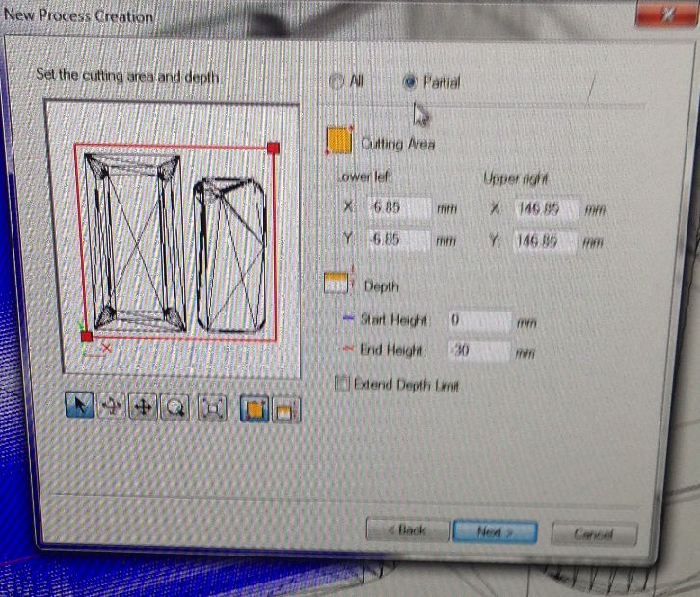Image resolution: width=700 pixels, height=597 pixels.
Task: Proceed with the Next button
Action: coord(495,531)
